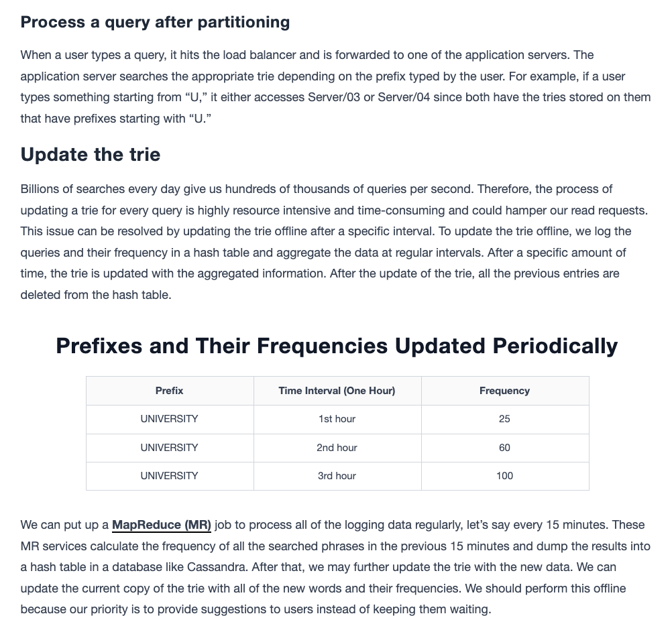
Task: Select the first UNIVERSITY table cell
Action: 169,419
